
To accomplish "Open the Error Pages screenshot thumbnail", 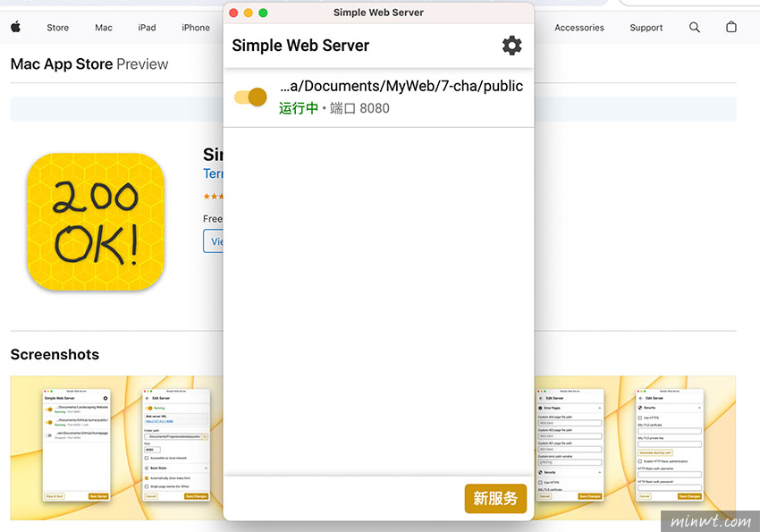I will tap(570, 444).
